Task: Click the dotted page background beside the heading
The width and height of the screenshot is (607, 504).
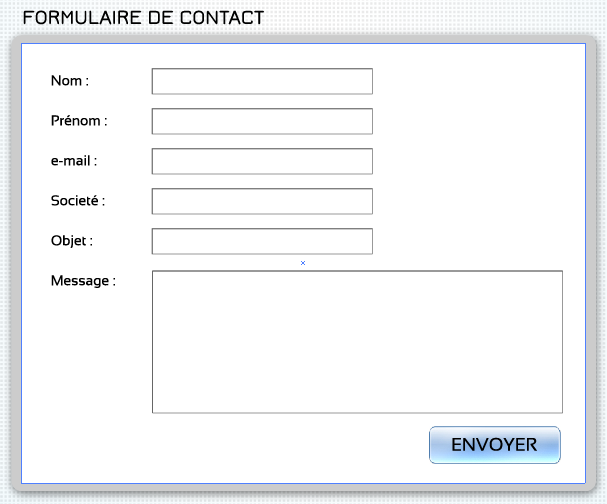Action: [426, 18]
